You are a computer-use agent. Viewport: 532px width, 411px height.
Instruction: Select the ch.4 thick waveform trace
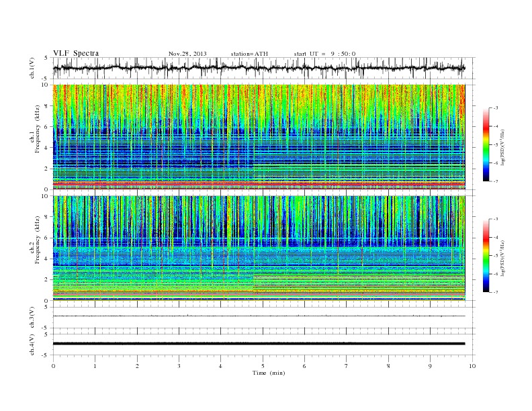click(x=259, y=344)
